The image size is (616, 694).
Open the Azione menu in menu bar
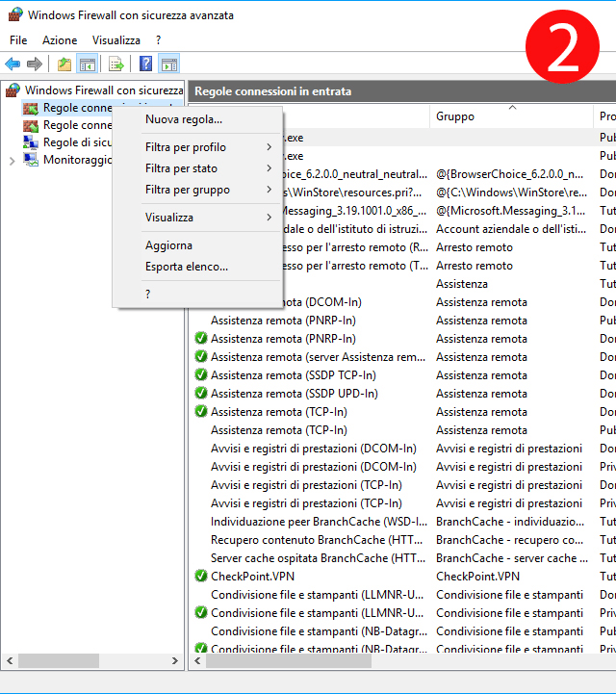point(60,40)
